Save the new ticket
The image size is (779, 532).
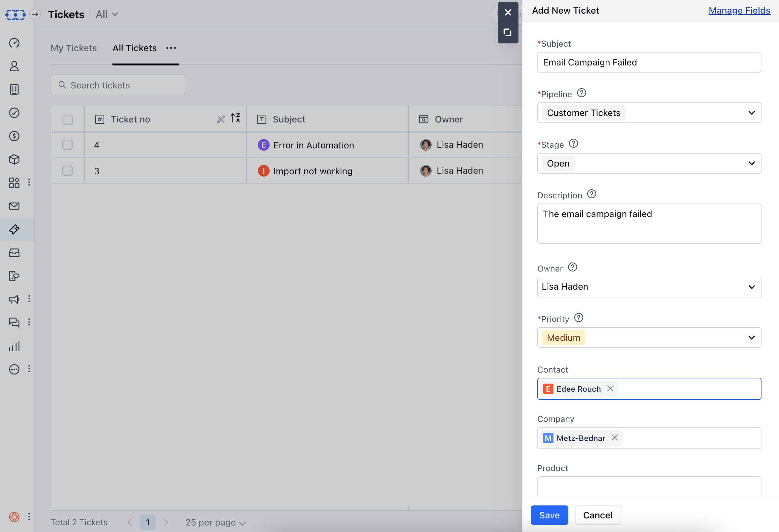pyautogui.click(x=549, y=515)
